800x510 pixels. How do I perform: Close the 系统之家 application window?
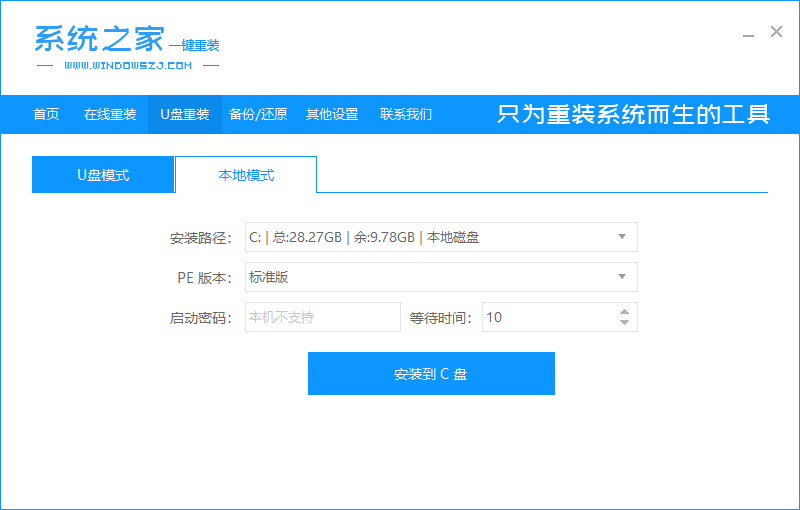click(x=776, y=32)
